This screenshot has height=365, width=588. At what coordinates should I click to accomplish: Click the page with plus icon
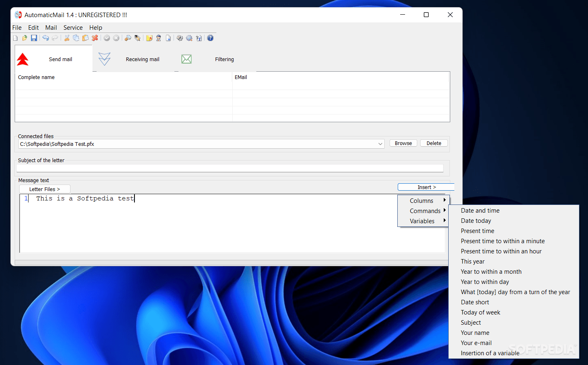168,38
